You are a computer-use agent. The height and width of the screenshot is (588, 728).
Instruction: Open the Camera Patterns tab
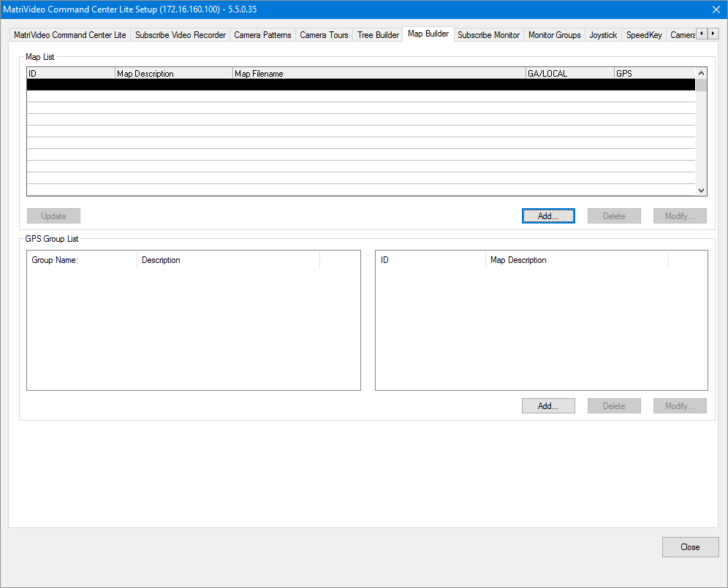(x=262, y=35)
